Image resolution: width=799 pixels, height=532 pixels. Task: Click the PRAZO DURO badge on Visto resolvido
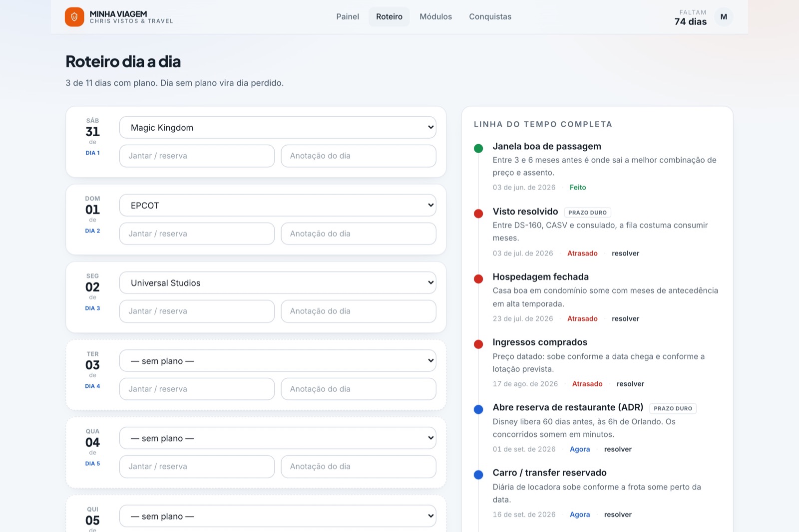pos(587,213)
